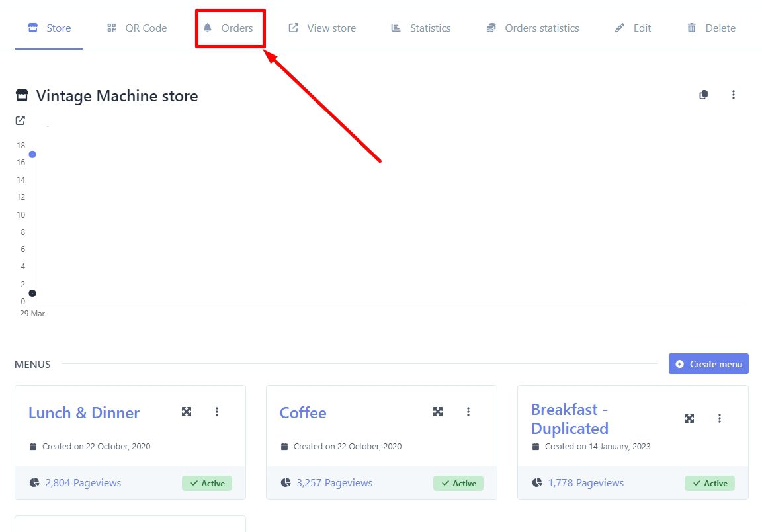Open Breakfast - Duplicated card options menu

pos(720,418)
